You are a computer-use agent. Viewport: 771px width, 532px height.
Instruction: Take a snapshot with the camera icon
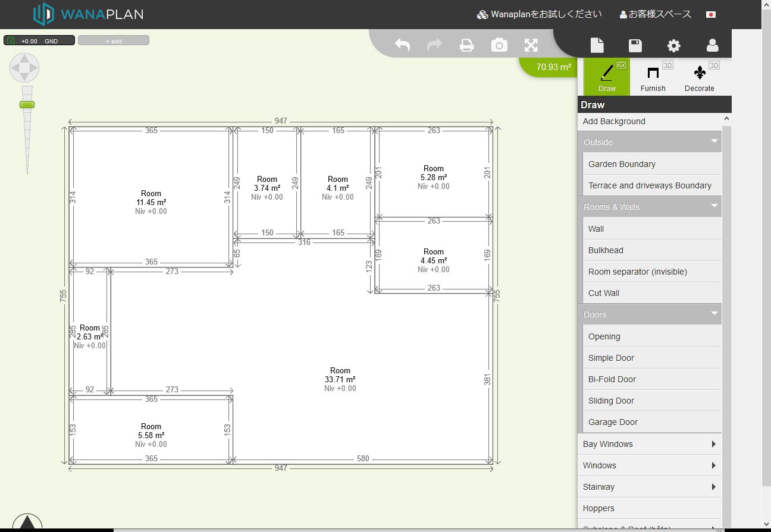499,45
